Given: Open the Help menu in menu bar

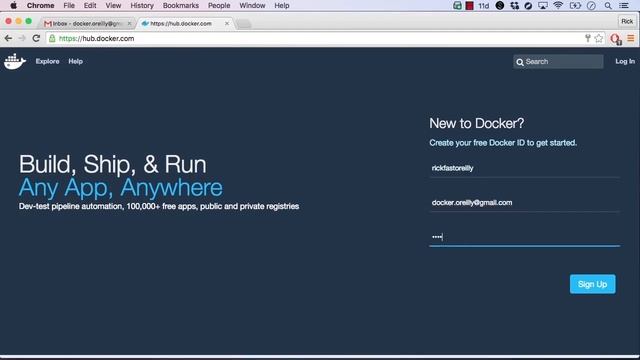Looking at the screenshot, I should tap(282, 6).
